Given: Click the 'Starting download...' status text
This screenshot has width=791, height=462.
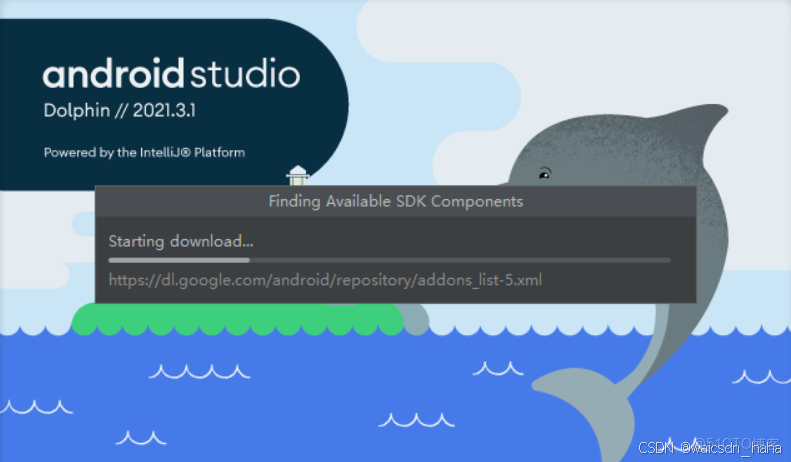Looking at the screenshot, I should tap(181, 241).
